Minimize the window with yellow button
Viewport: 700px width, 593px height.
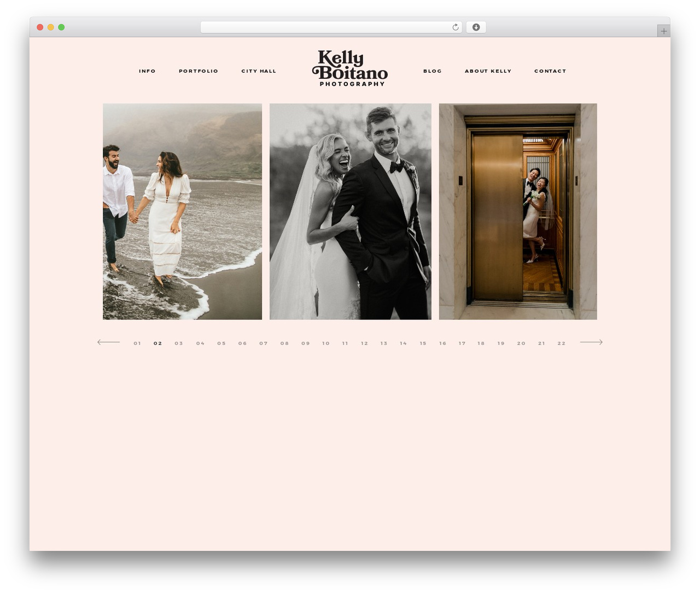point(51,27)
